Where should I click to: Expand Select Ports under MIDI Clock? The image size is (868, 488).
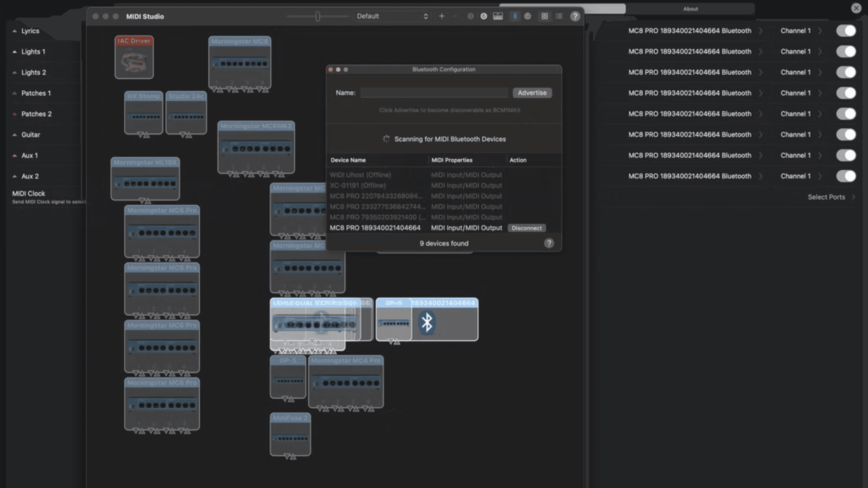(831, 197)
